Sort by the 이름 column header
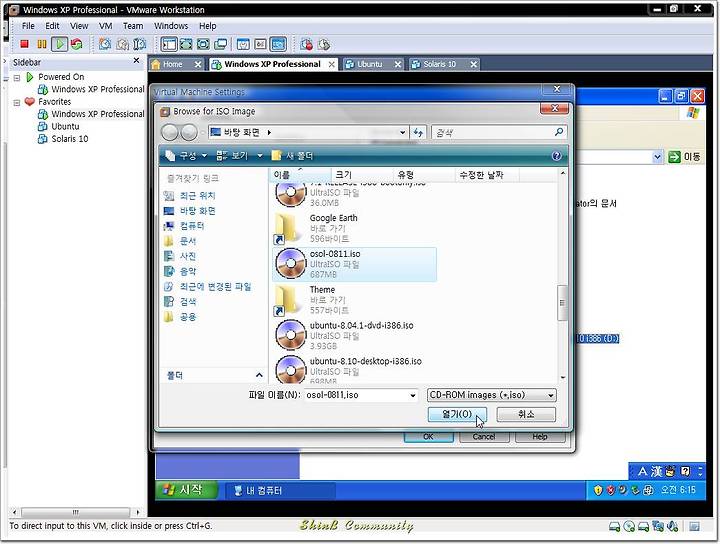Image resolution: width=720 pixels, height=544 pixels. [300, 174]
